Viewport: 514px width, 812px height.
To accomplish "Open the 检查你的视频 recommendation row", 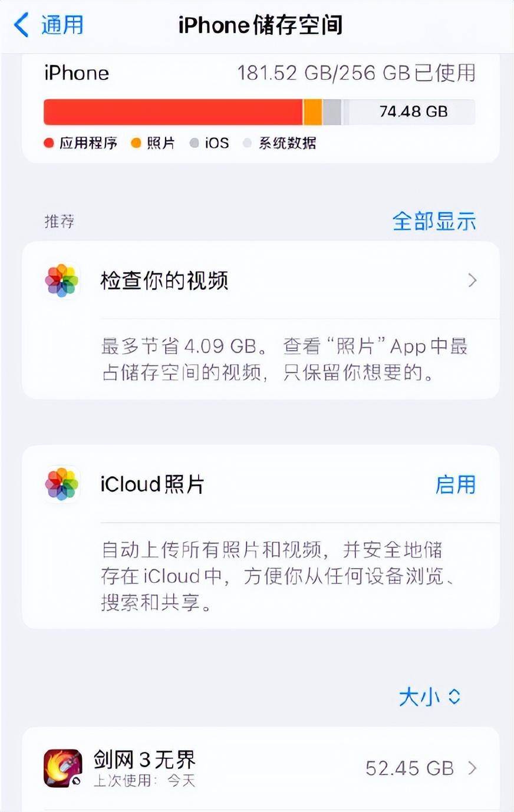I will [261, 280].
